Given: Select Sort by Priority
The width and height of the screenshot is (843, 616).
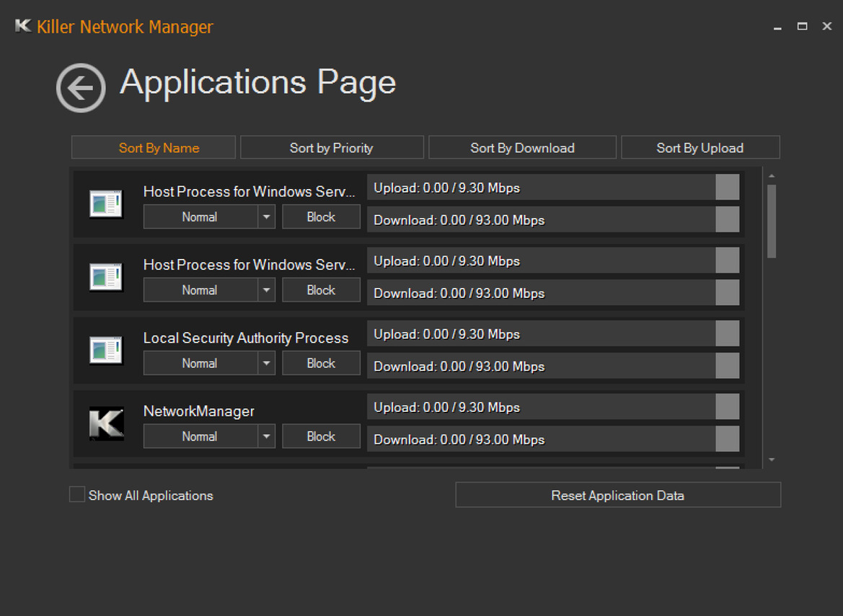Looking at the screenshot, I should (332, 147).
